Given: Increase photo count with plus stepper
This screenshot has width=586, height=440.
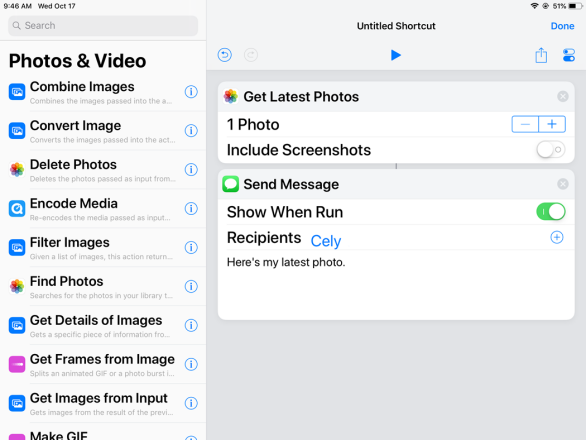Looking at the screenshot, I should (x=552, y=124).
